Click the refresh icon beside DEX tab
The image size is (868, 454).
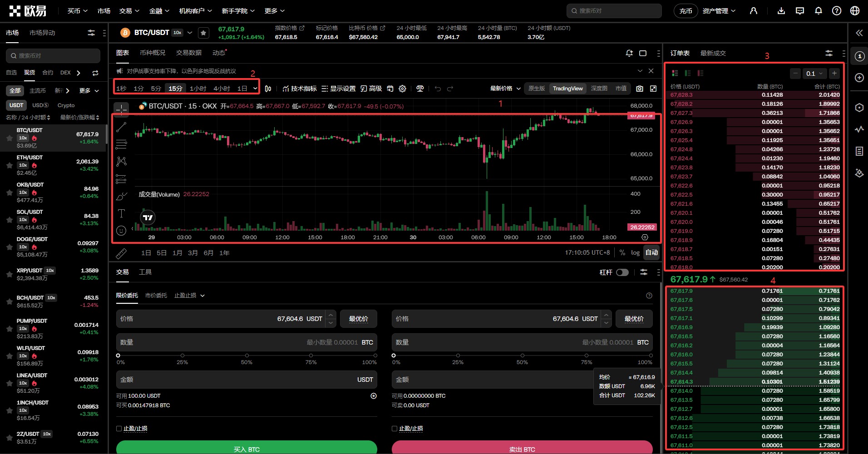point(95,73)
